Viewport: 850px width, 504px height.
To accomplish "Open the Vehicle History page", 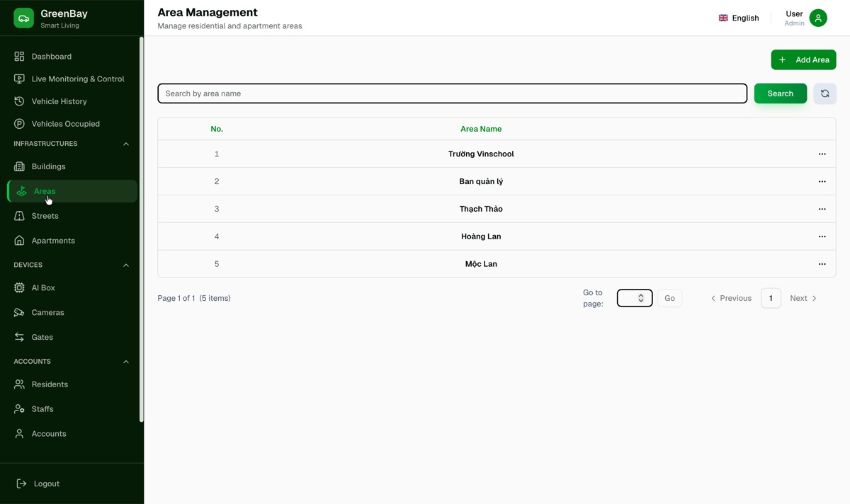I will coord(72,101).
